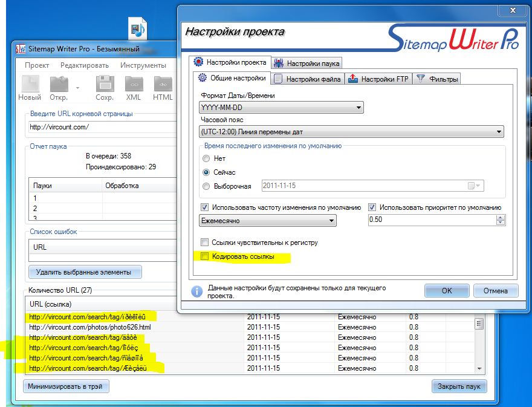Image resolution: width=532 pixels, height=407 pixels.
Task: Click the root URL input field
Action: [x=102, y=127]
